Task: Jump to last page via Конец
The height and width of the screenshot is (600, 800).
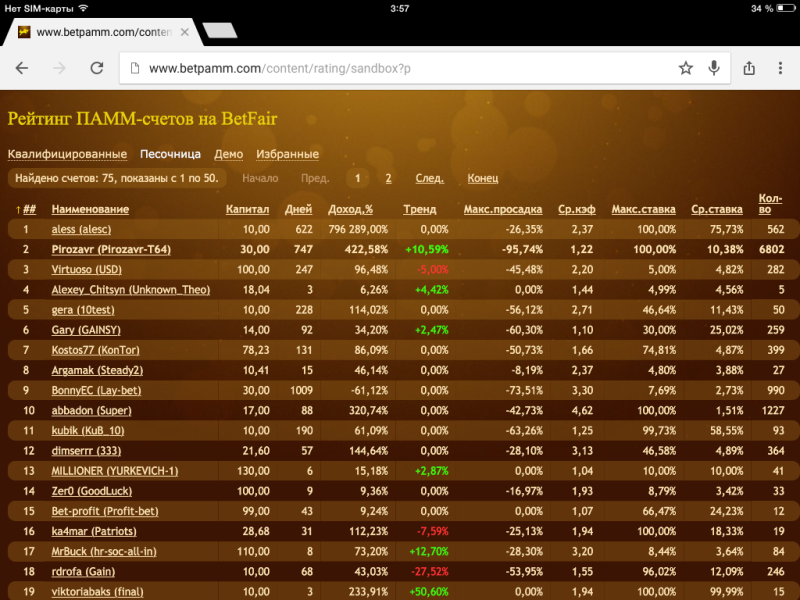Action: (482, 178)
